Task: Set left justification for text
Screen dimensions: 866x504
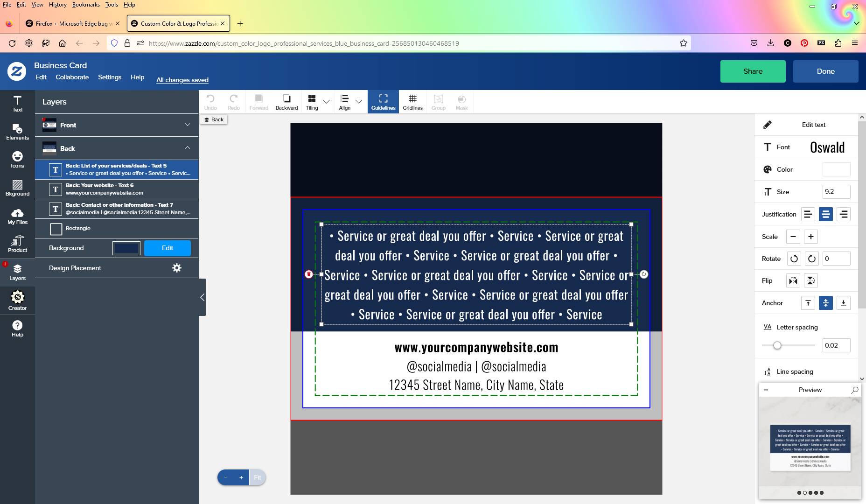Action: (808, 214)
